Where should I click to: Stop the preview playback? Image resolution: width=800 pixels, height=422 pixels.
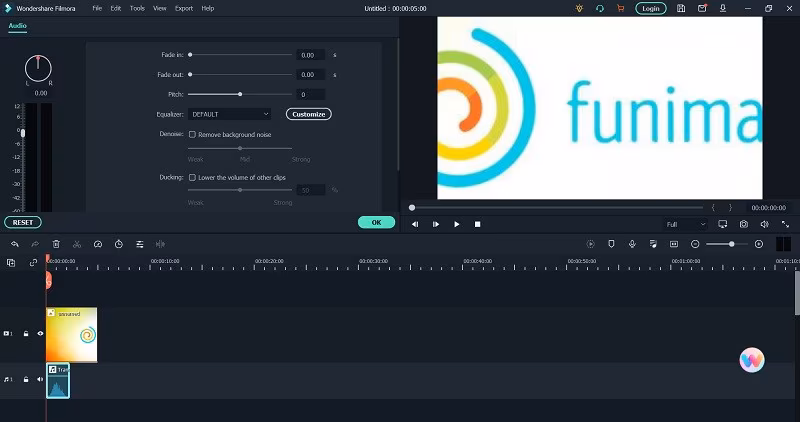coord(478,224)
